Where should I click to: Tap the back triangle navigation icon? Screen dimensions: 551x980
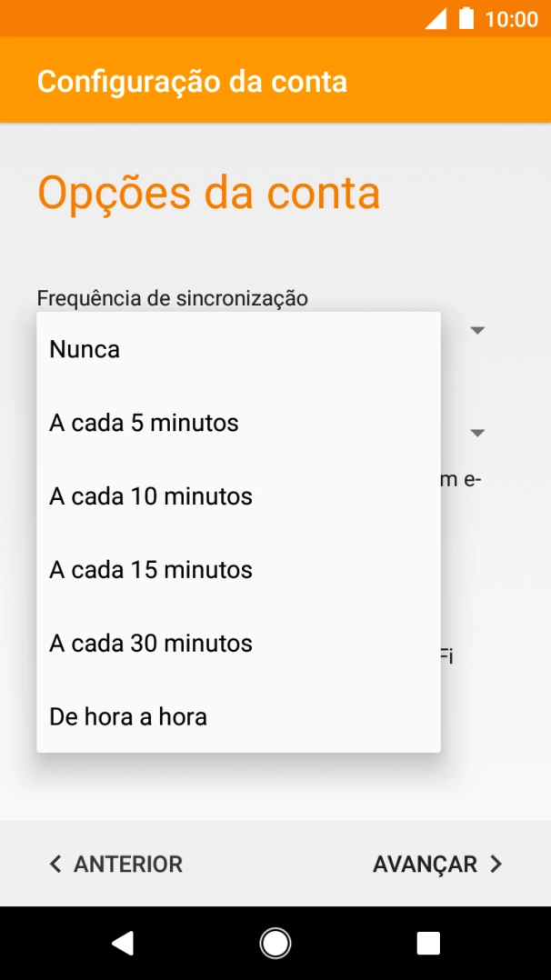(124, 943)
